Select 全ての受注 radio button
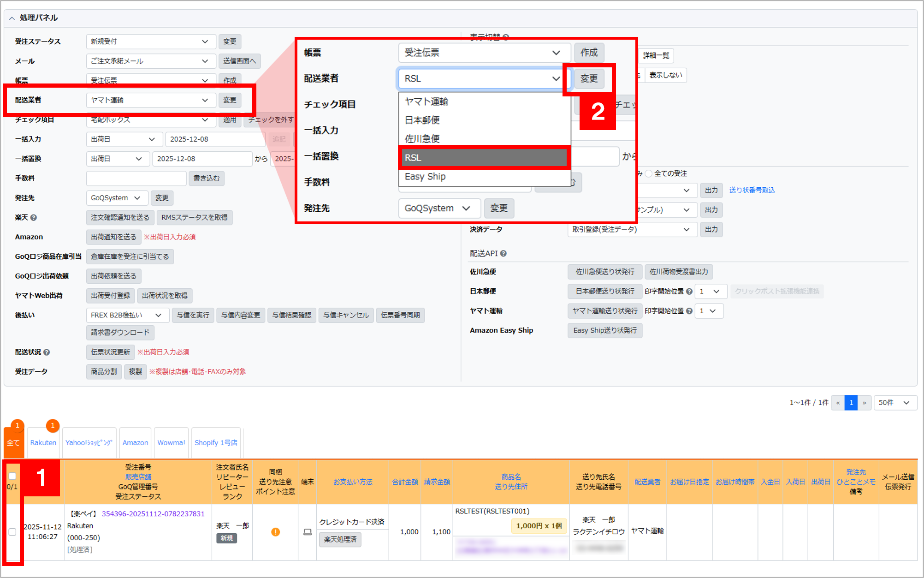Screen dimensions: 924x578 (x=649, y=173)
